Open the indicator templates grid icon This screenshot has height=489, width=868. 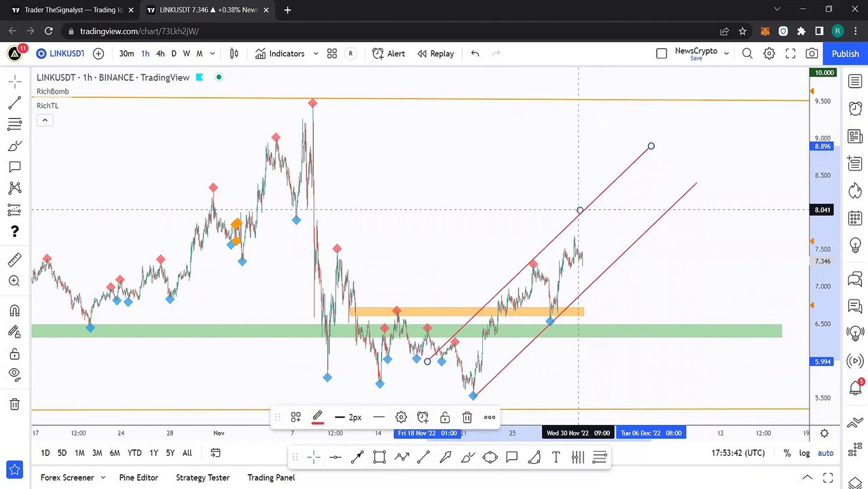tap(332, 54)
